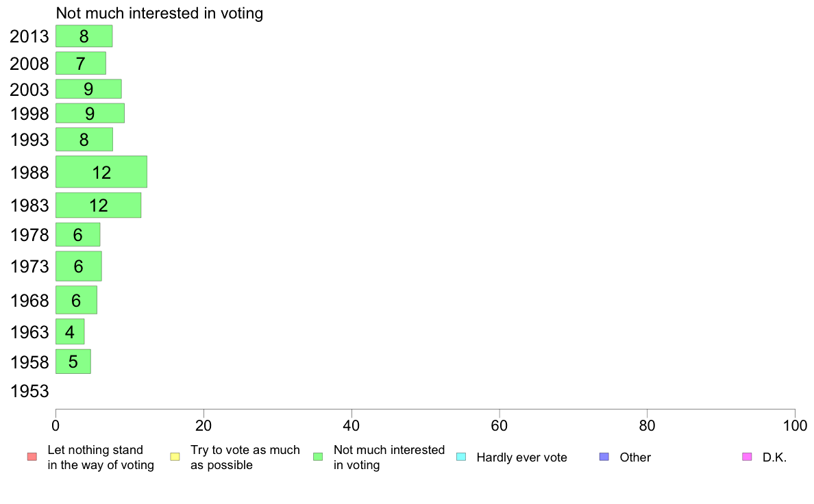Click the 100 tick on the x-axis
Screen dimensions: 814x504
[x=795, y=426]
